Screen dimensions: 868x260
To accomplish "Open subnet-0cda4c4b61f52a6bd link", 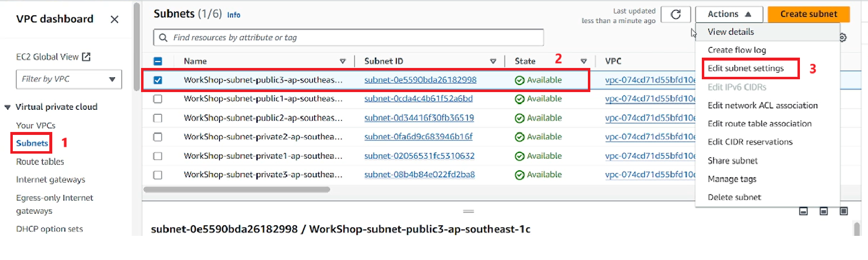I will pos(418,99).
